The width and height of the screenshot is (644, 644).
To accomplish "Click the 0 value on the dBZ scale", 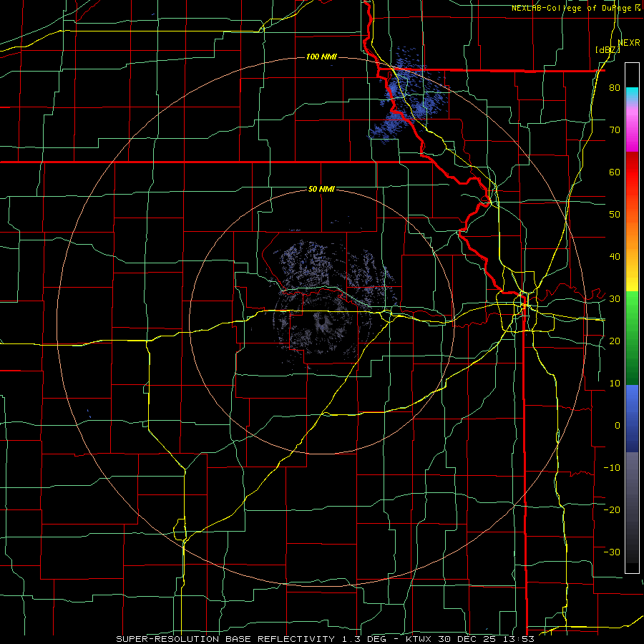I will tap(618, 426).
